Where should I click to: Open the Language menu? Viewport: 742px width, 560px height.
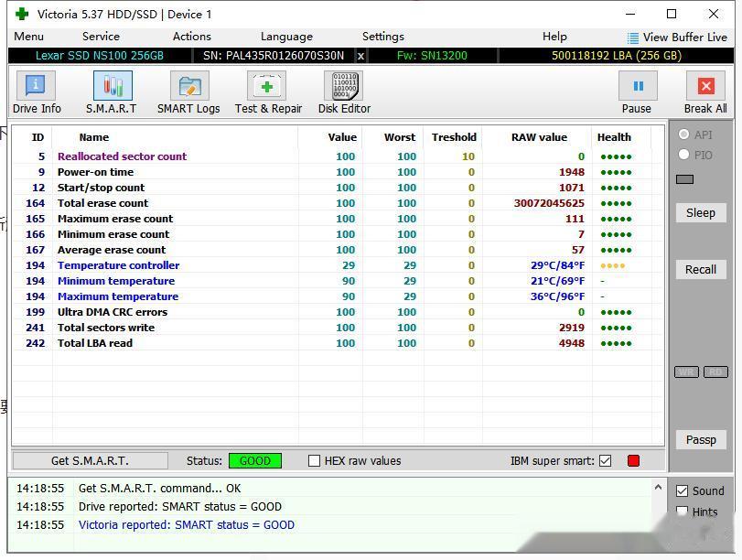[286, 37]
